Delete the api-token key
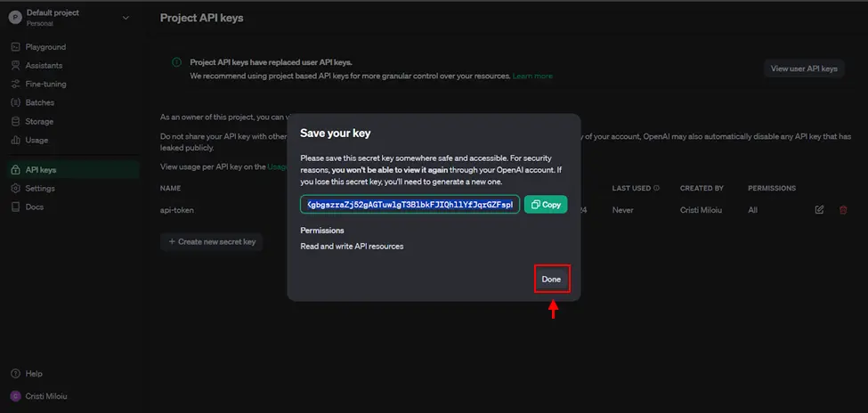 (x=843, y=210)
